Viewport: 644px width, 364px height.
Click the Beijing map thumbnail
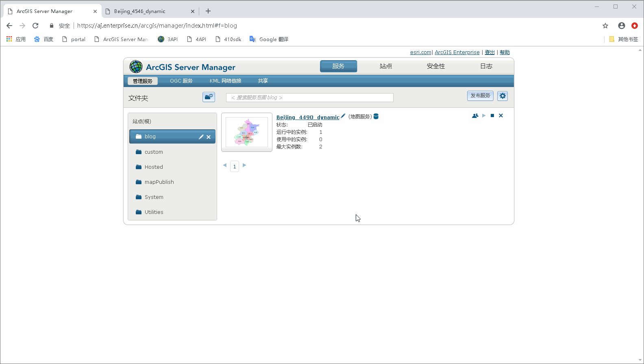point(247,132)
